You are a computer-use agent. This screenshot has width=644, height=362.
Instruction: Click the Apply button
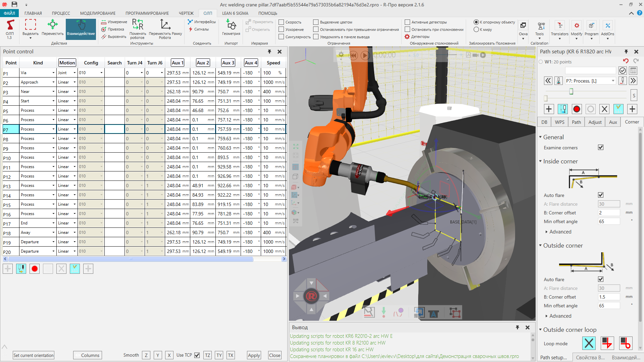tap(254, 355)
